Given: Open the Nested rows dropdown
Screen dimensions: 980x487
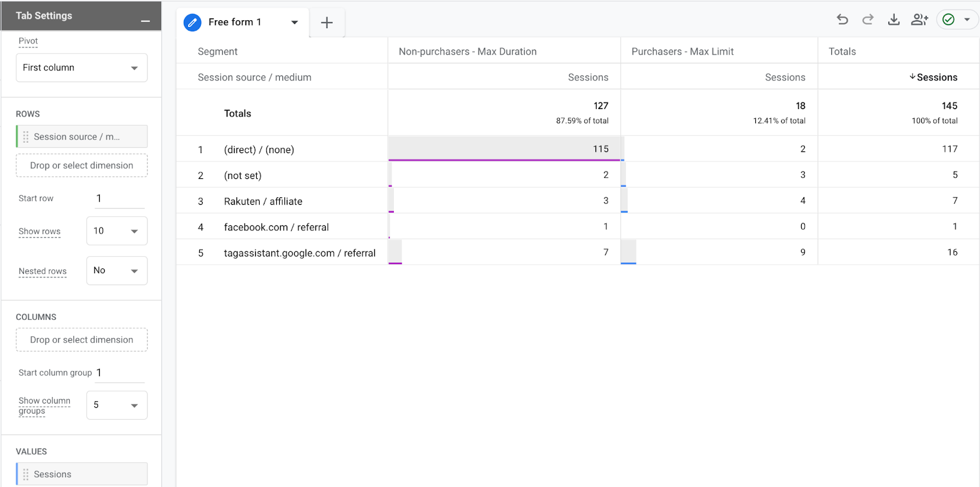Looking at the screenshot, I should [x=116, y=271].
